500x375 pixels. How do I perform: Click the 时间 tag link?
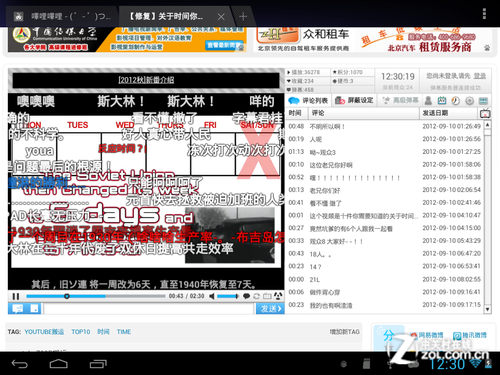103,332
